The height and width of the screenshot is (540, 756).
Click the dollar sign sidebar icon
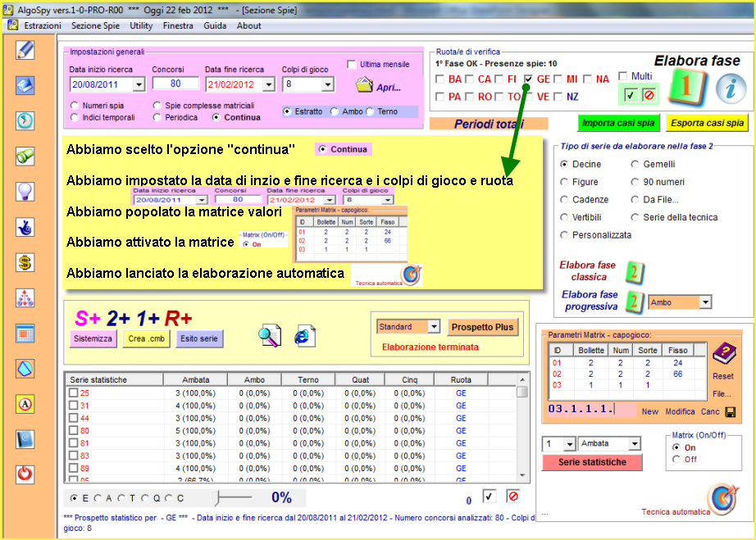click(x=25, y=263)
